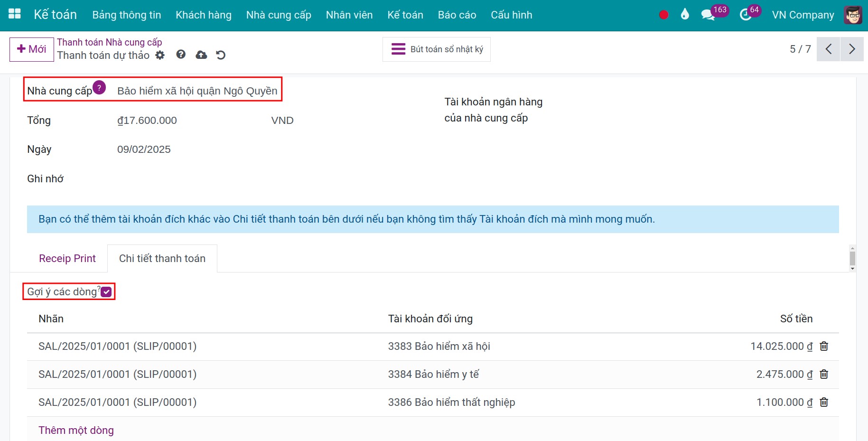The width and height of the screenshot is (868, 441).
Task: Go to the previous record arrow
Action: coord(829,49)
